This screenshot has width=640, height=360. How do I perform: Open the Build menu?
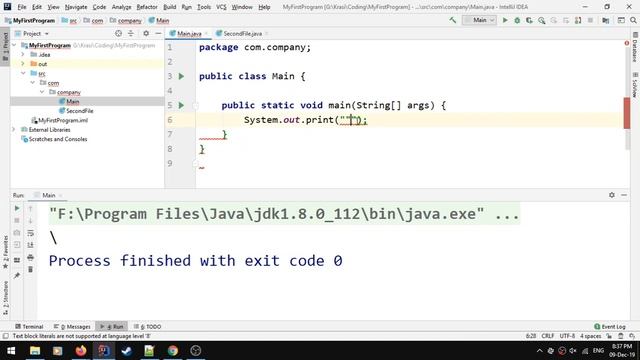click(169, 7)
